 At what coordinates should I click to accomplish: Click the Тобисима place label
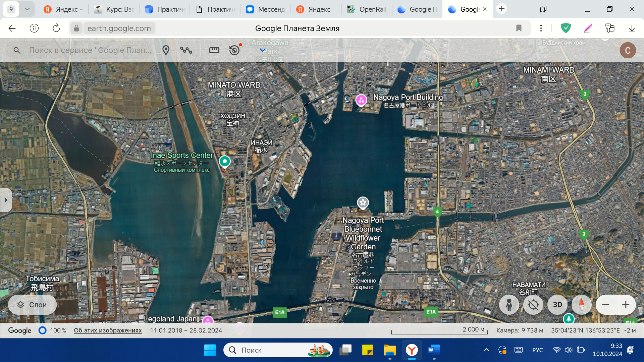coord(42,279)
